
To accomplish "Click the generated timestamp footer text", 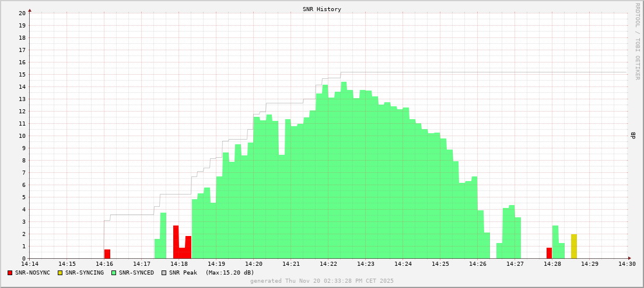I will pos(322,281).
